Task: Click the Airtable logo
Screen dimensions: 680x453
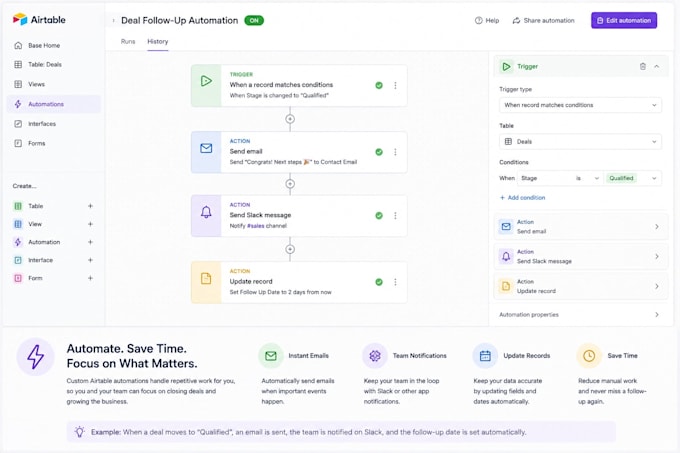Action: (x=39, y=20)
